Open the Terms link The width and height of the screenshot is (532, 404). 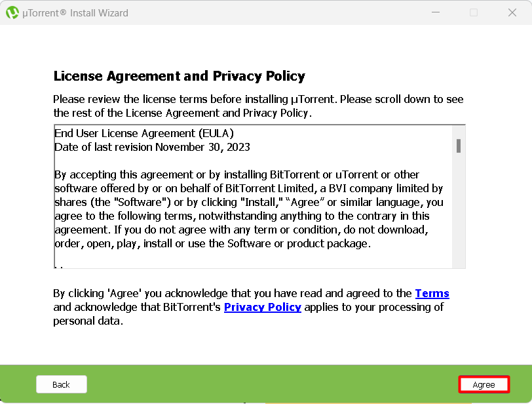[x=432, y=293]
